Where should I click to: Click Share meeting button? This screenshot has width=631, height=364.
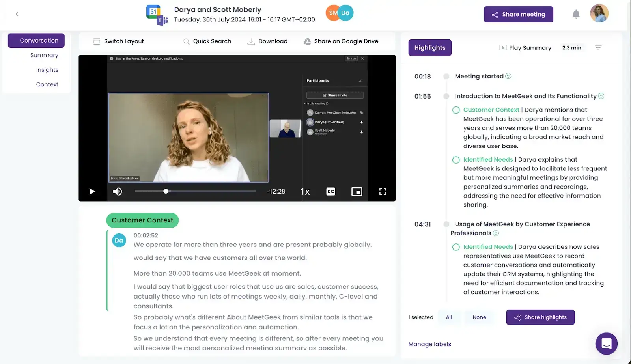(518, 15)
